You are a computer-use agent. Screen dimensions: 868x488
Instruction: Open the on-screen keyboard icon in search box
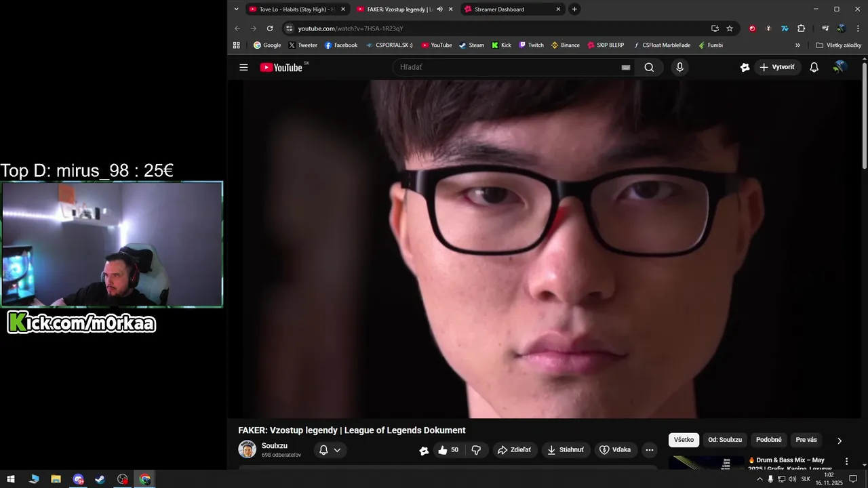pos(626,67)
